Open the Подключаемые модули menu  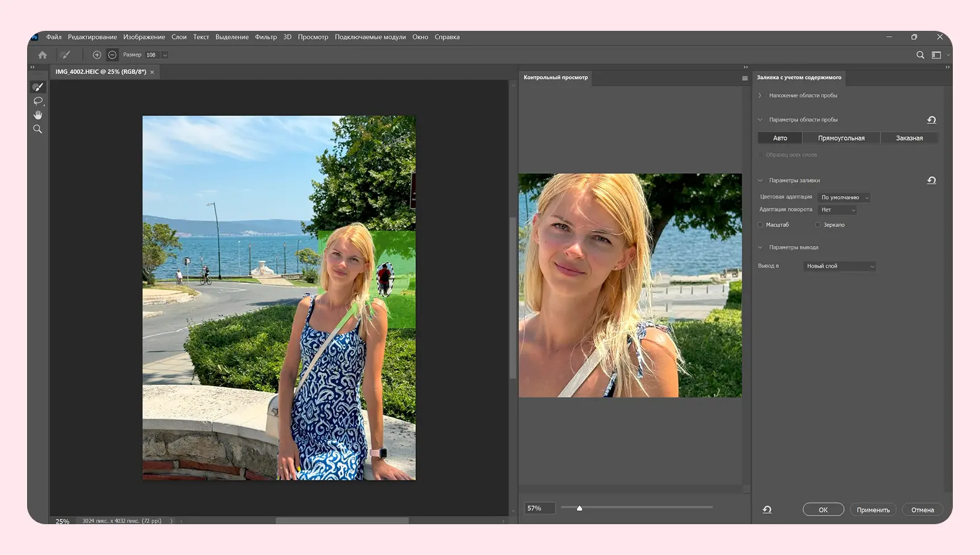coord(370,37)
